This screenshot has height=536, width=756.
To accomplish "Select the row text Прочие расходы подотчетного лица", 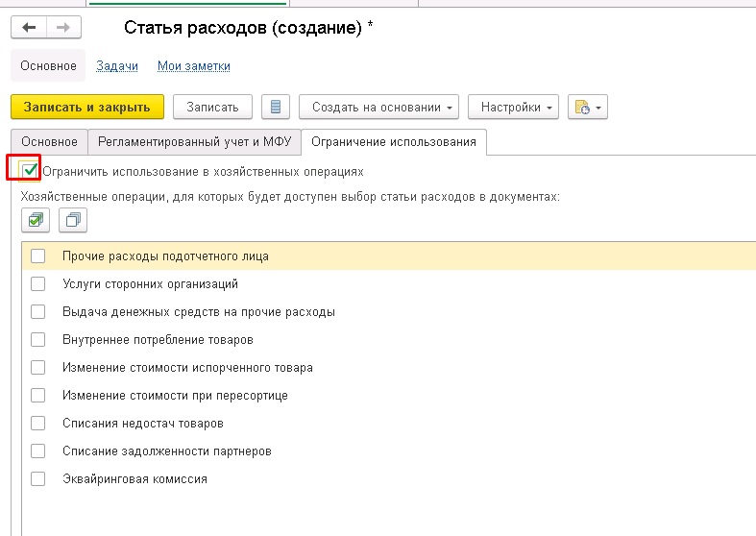I will click(x=165, y=256).
